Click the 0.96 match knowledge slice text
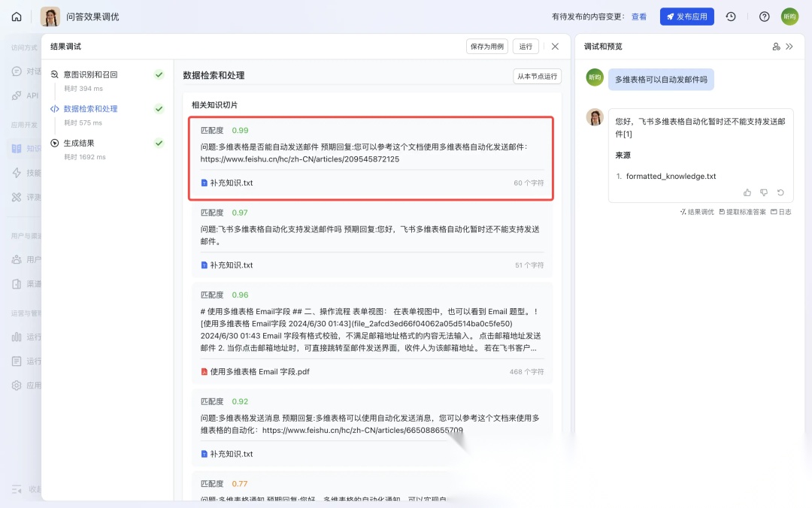This screenshot has width=812, height=508. [x=371, y=329]
